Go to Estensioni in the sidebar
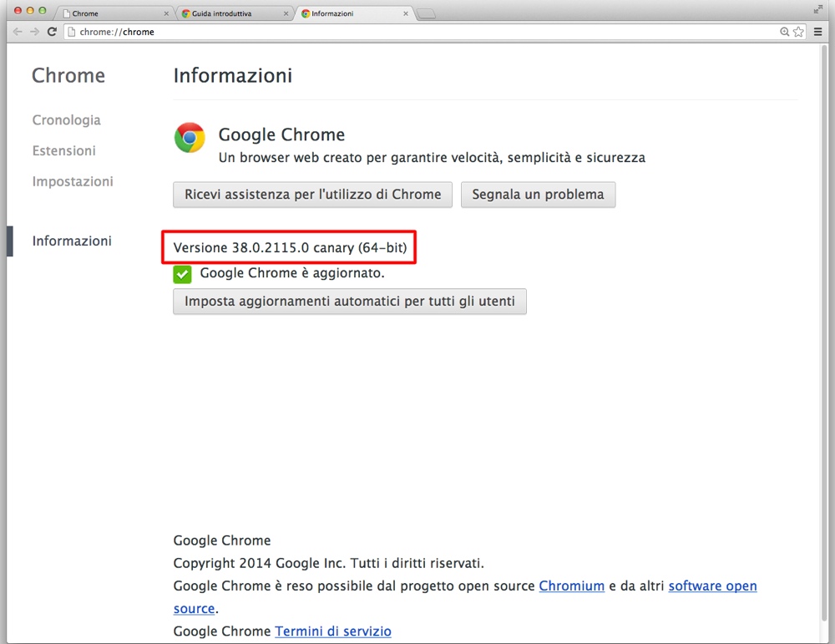Screen dimensions: 835x644 pos(63,151)
